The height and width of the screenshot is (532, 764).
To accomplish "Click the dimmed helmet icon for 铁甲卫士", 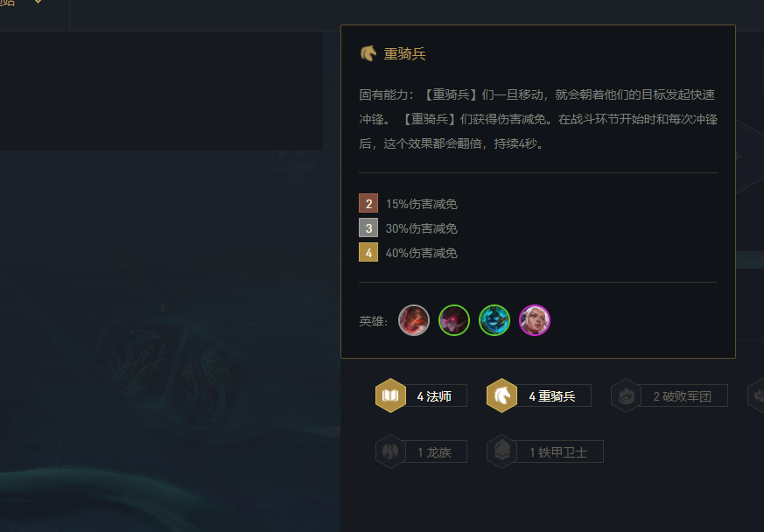I will click(501, 451).
